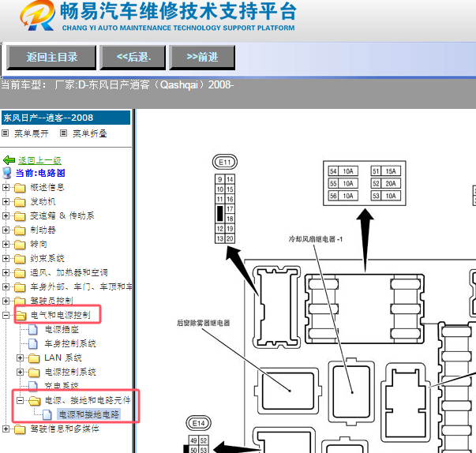Collapse the 电气和电源控制 node
476x453 pixels.
[6, 315]
